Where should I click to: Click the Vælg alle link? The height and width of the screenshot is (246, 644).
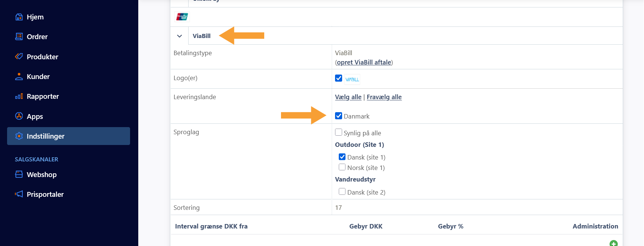coord(348,97)
